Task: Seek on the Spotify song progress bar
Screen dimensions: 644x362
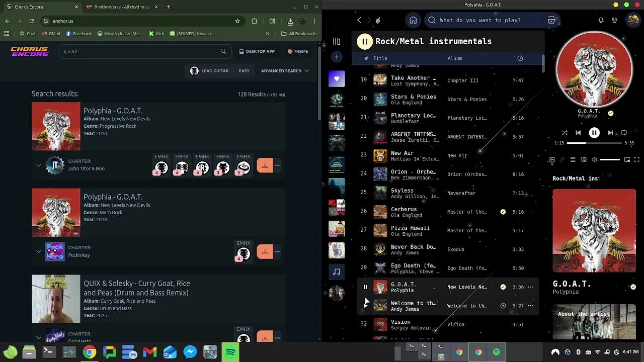Action: 594,143
